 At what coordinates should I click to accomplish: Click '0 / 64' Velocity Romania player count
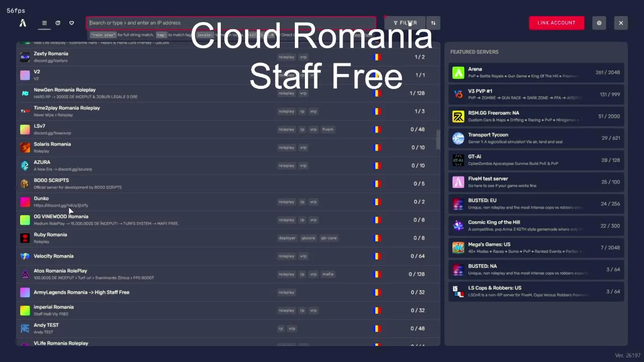(418, 256)
